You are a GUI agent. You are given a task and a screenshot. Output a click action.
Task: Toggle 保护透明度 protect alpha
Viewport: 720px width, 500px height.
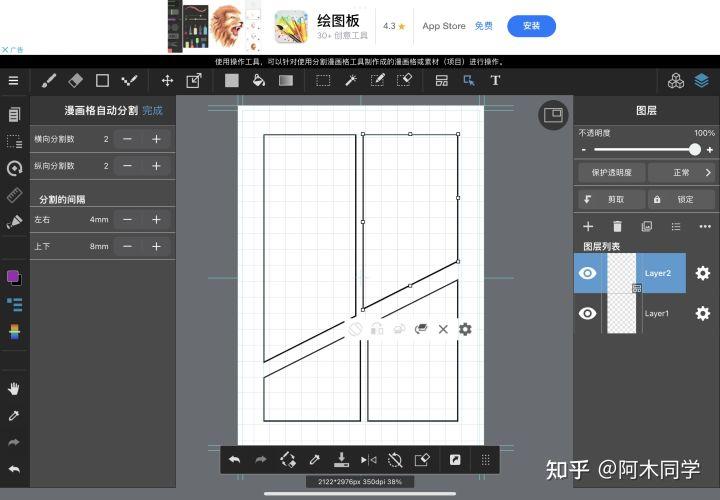(611, 173)
